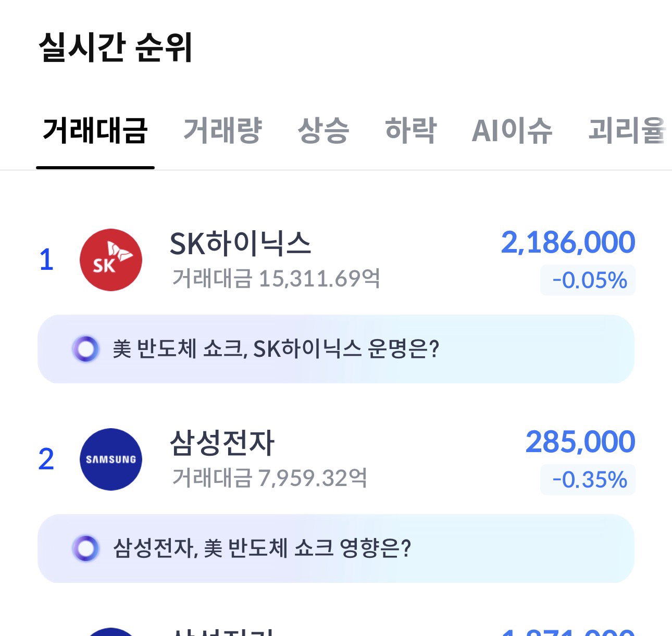Tap AI circle icon in SK하이닉스 banner
The image size is (672, 636).
pyautogui.click(x=86, y=349)
